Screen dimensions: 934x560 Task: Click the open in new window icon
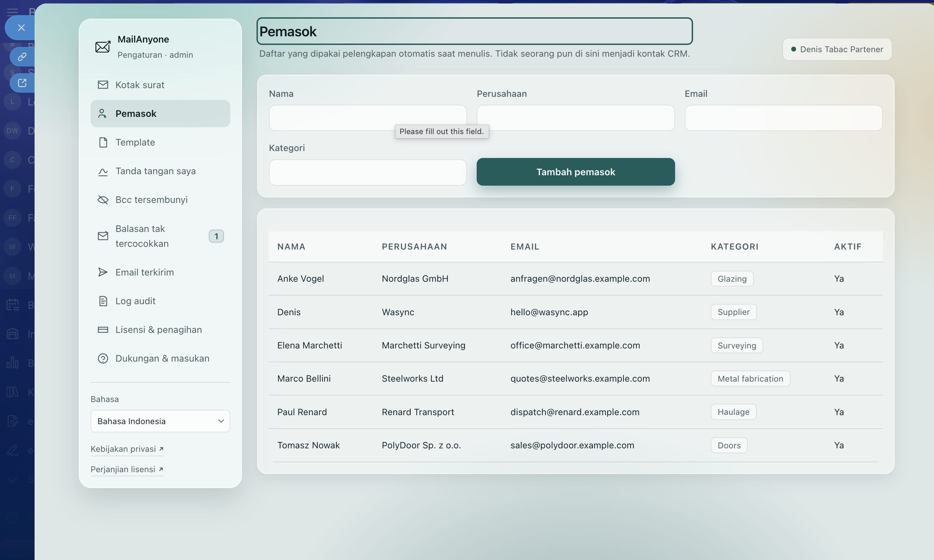pos(22,83)
